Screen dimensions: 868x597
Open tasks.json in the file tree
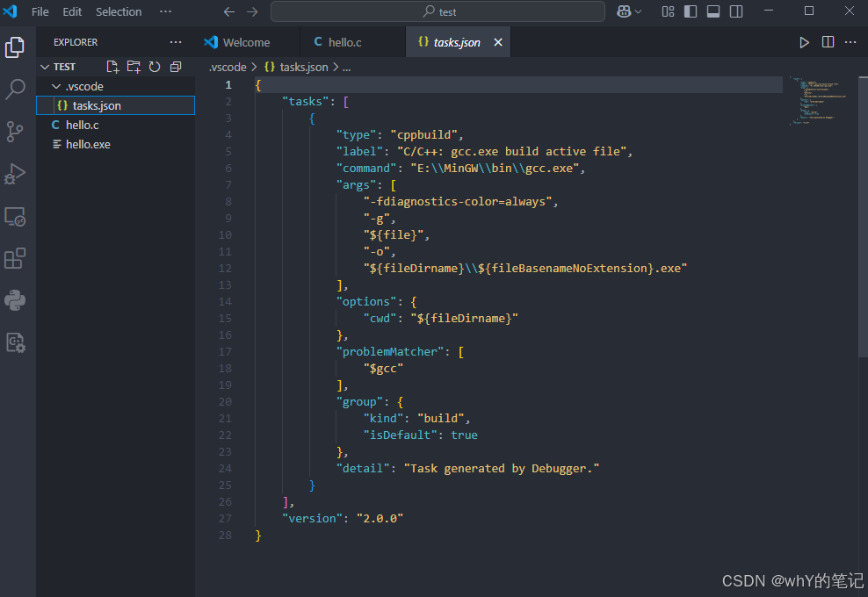(x=116, y=105)
